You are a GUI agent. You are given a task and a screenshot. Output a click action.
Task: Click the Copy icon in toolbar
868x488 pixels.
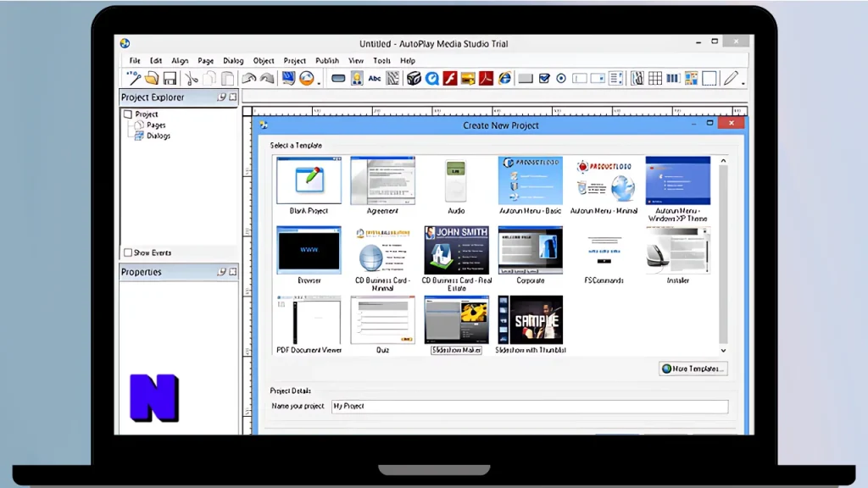[209, 78]
